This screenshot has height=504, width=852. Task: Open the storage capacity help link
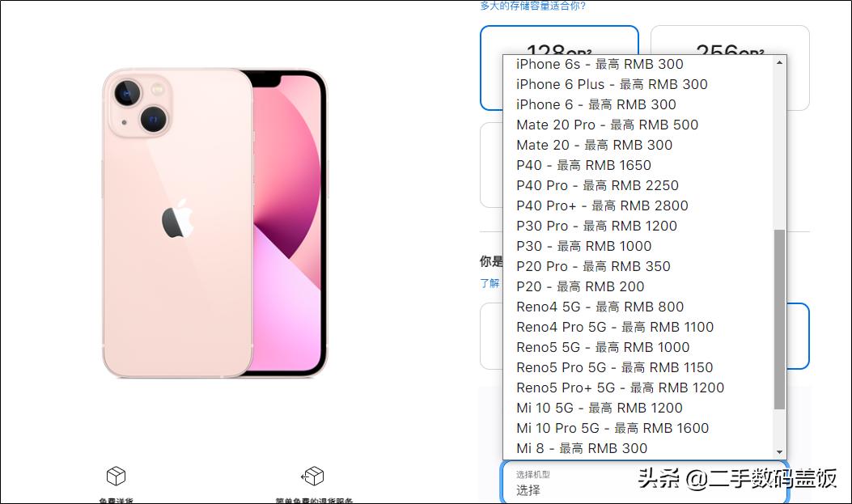coord(532,6)
